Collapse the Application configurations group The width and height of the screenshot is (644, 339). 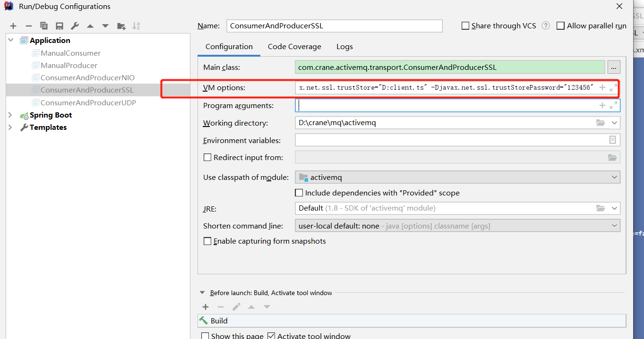[10, 40]
